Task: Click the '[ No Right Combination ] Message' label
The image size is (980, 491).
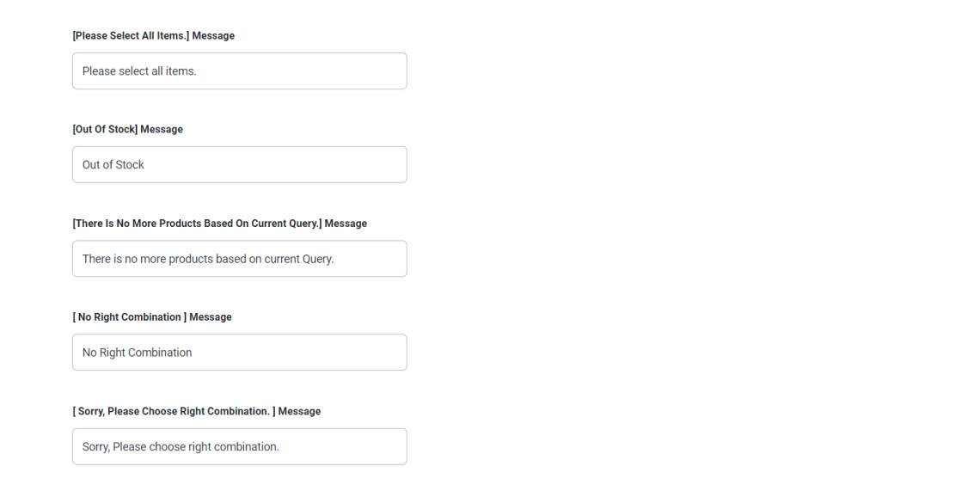Action: click(152, 317)
